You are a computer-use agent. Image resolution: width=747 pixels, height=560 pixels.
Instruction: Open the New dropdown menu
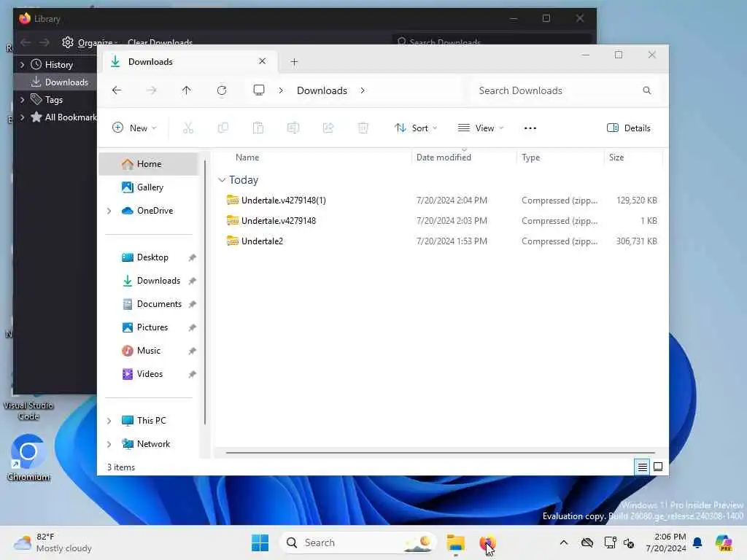(x=134, y=128)
